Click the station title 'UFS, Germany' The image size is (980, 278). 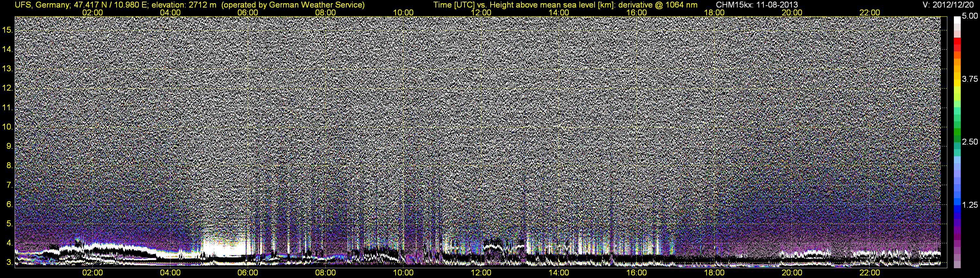(x=41, y=5)
